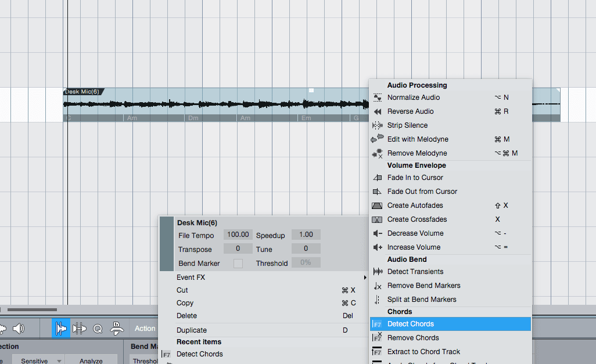This screenshot has height=364, width=596.
Task: Click the Q timestretch quantize icon
Action: point(97,328)
